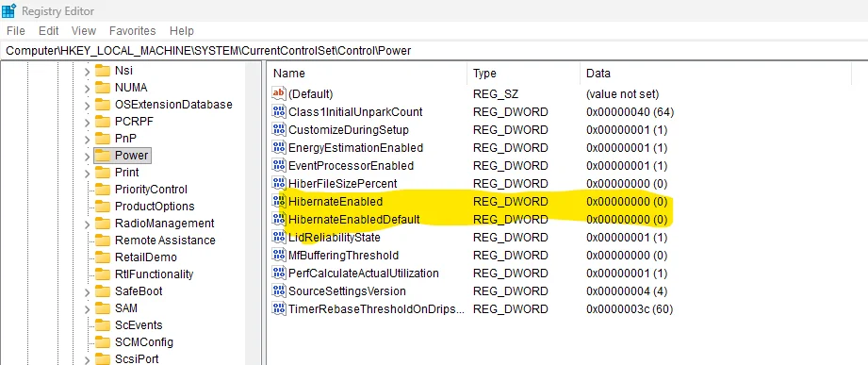Viewport: 868px width, 365px height.
Task: Click the Class1InitialUnparkCount DWORD icon
Action: (x=278, y=112)
